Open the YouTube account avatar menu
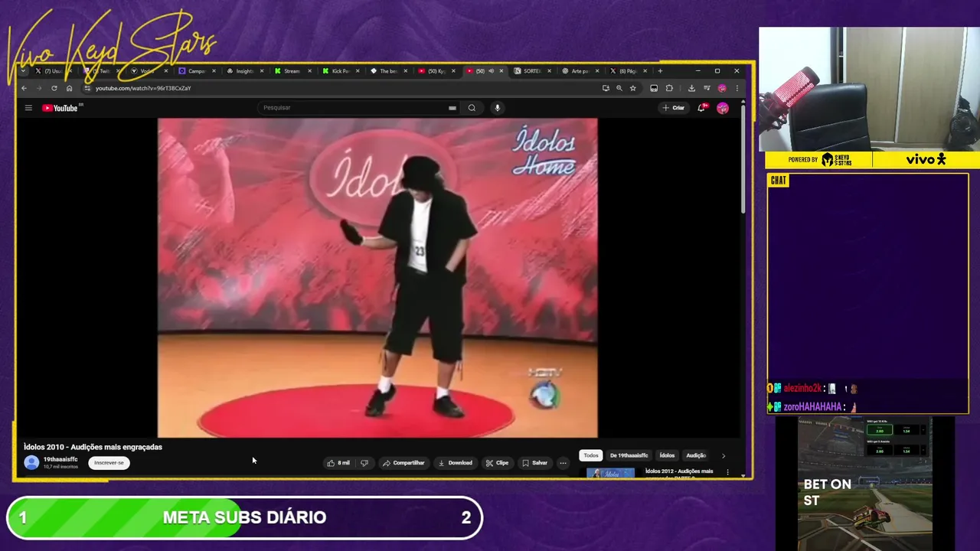This screenshot has width=980, height=551. pyautogui.click(x=722, y=108)
